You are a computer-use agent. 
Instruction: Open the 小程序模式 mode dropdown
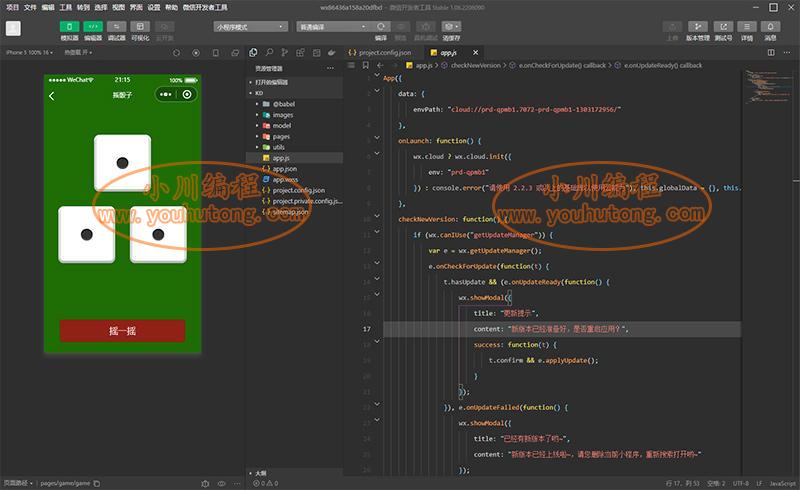[251, 27]
